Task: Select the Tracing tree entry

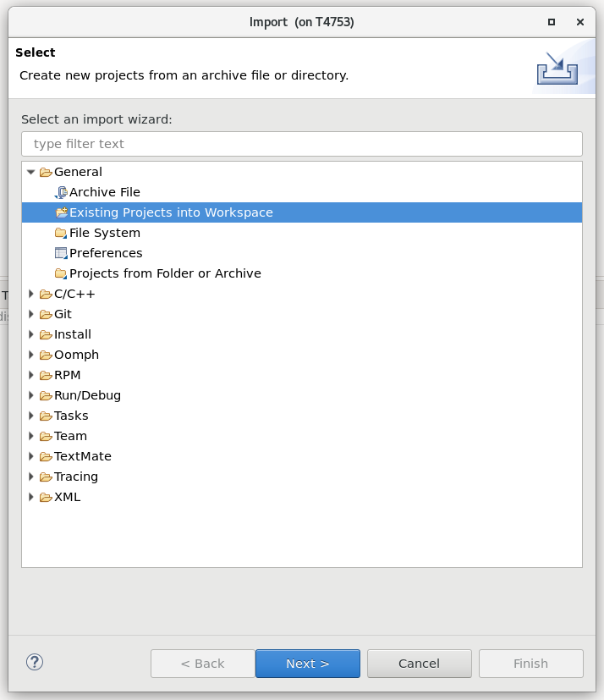Action: point(76,477)
